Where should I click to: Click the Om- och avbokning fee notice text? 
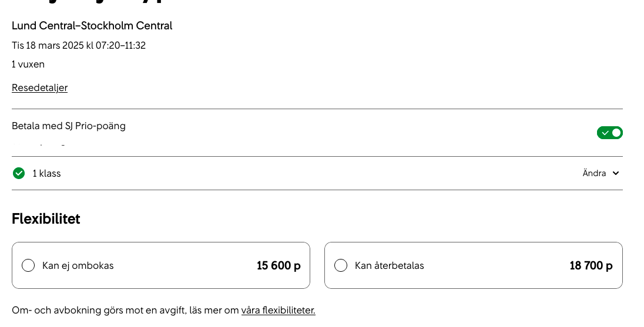(126, 310)
